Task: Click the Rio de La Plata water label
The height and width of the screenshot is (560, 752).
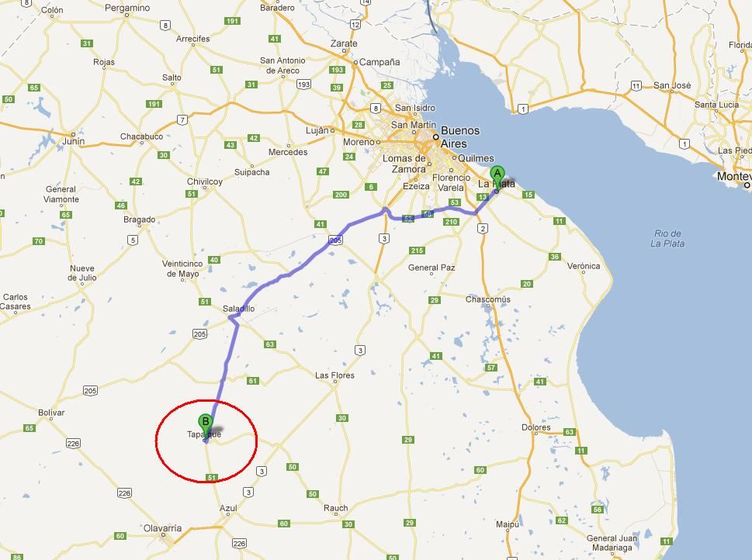Action: pos(667,238)
